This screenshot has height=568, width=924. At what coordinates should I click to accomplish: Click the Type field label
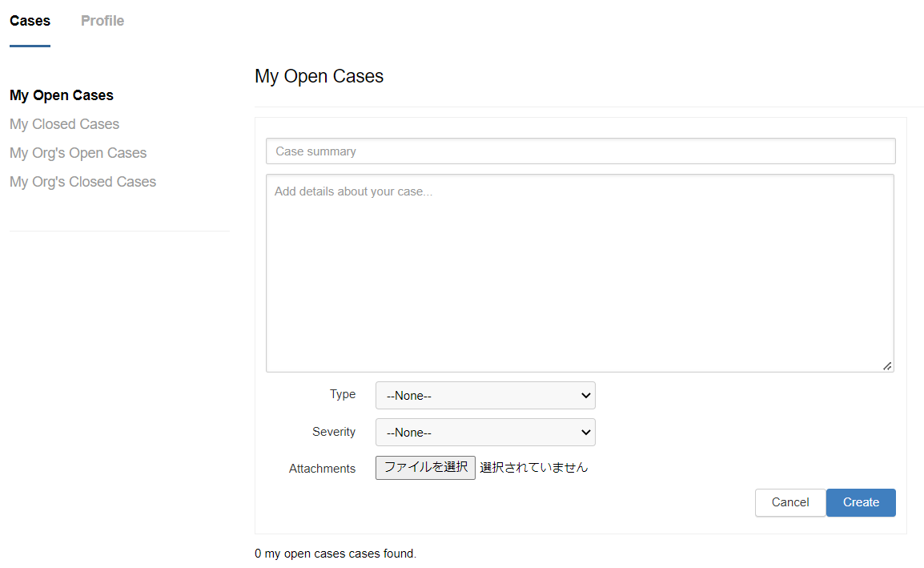(343, 394)
